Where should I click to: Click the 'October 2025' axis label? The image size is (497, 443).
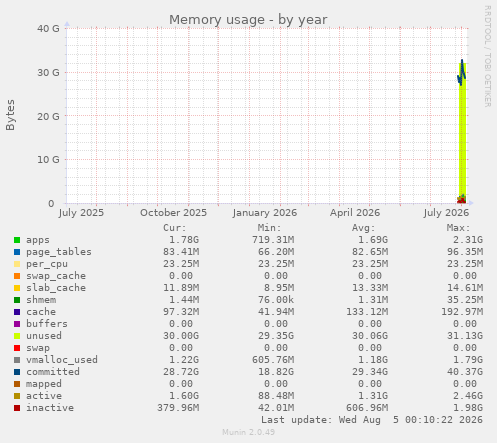pos(173,213)
